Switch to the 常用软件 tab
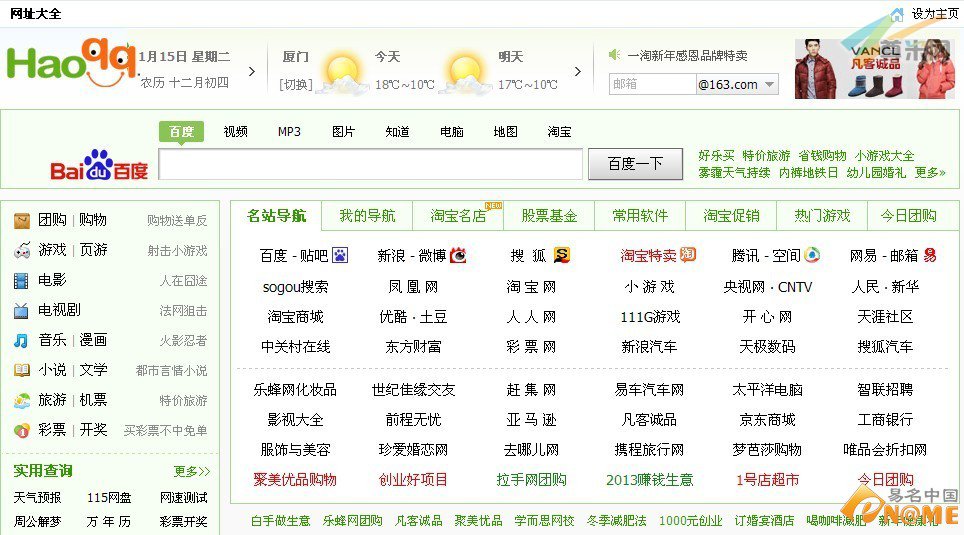964x535 pixels. click(x=640, y=216)
